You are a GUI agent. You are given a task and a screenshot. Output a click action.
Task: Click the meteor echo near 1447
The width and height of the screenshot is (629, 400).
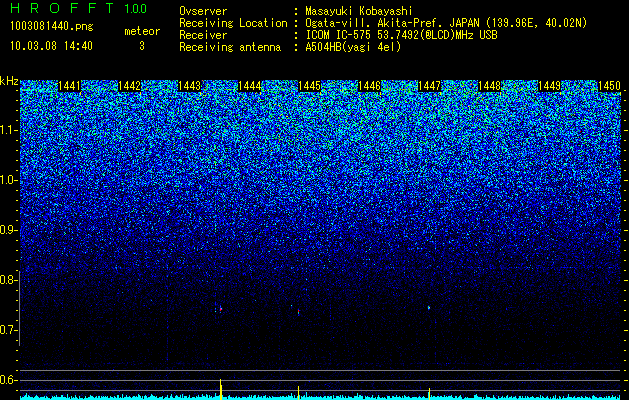(x=429, y=308)
